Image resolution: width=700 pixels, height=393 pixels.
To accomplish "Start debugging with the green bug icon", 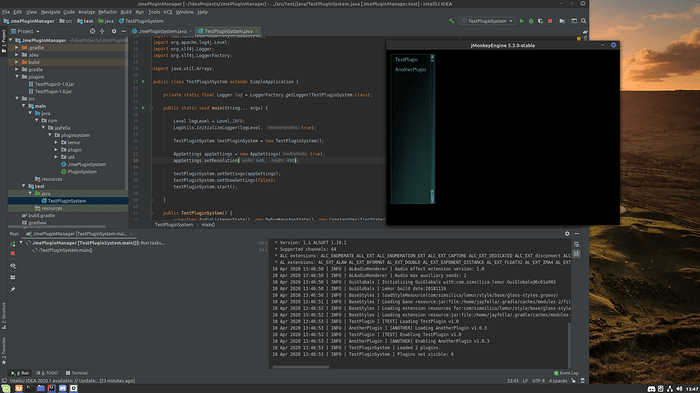I will point(531,21).
